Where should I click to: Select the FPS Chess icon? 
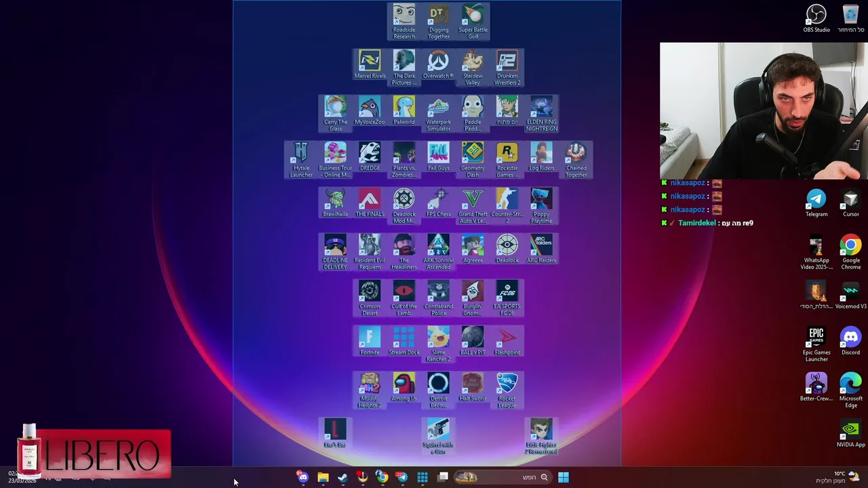point(439,203)
